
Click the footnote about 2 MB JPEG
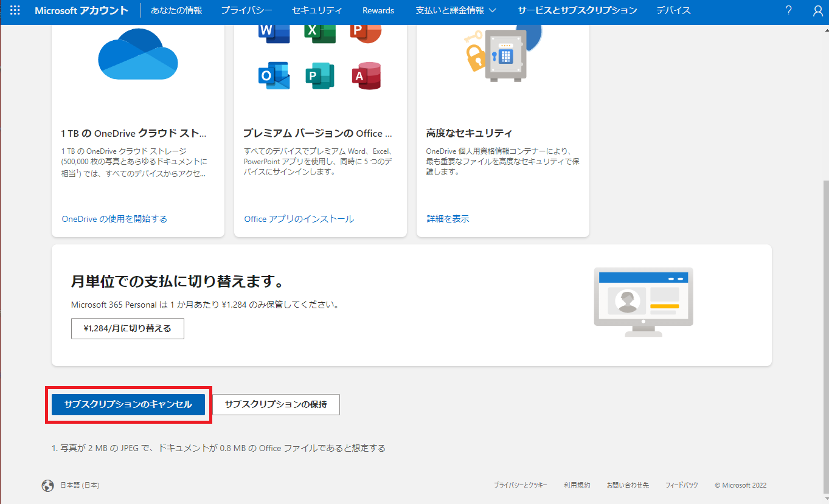click(x=219, y=448)
